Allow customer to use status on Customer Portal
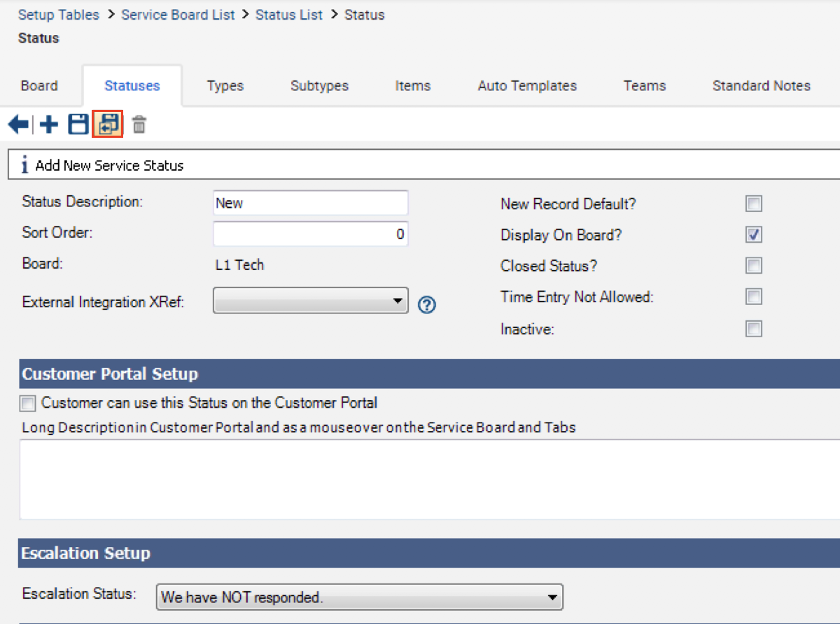Image resolution: width=840 pixels, height=624 pixels. pos(28,404)
